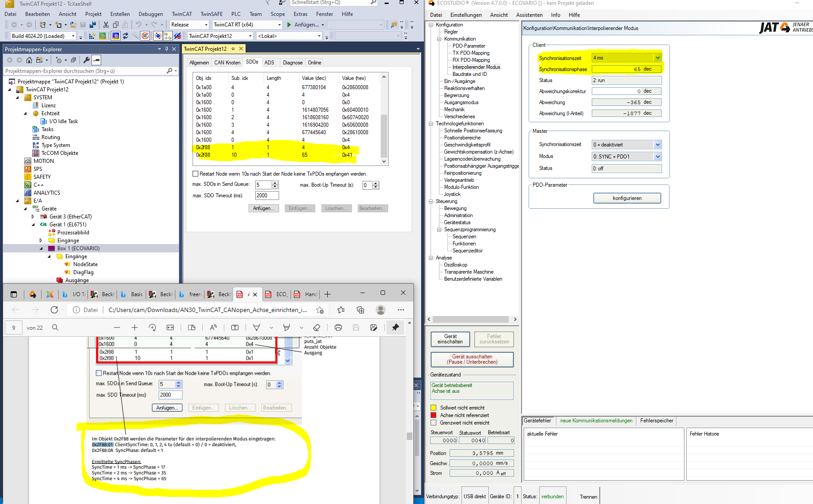Image resolution: width=813 pixels, height=504 pixels.
Task: Restart TwinCAT in Run mode icon
Action: pos(102,36)
